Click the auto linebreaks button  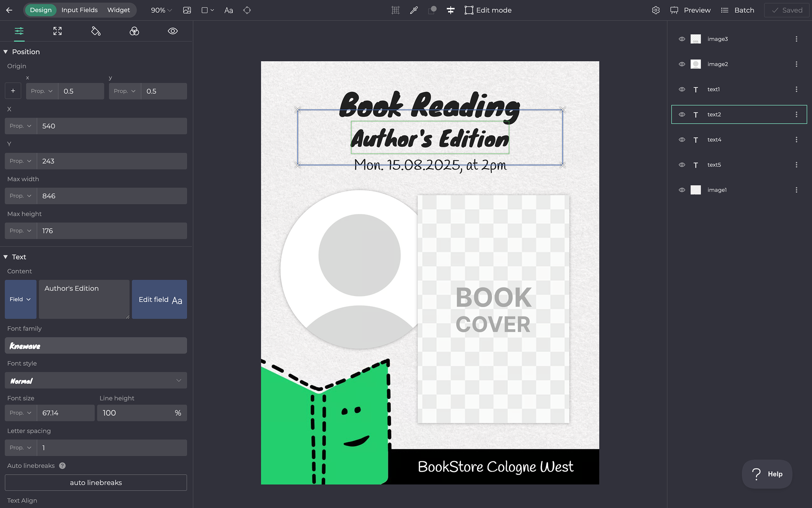[96, 482]
